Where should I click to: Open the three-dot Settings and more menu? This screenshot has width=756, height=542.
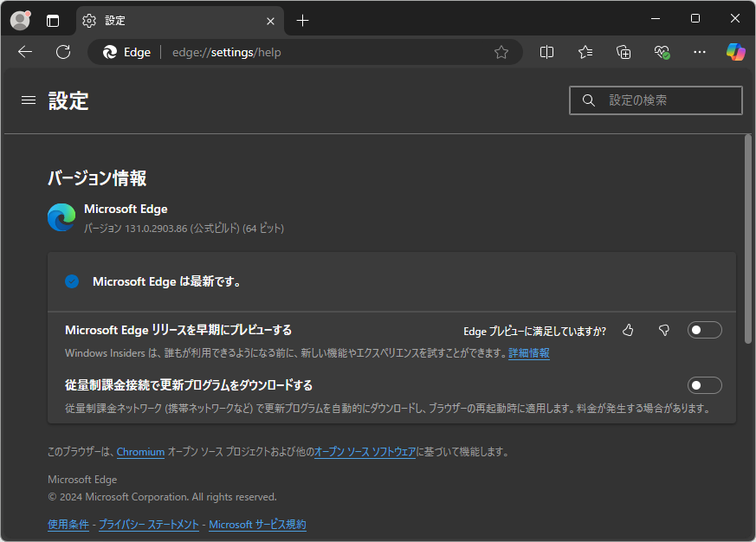(x=700, y=52)
